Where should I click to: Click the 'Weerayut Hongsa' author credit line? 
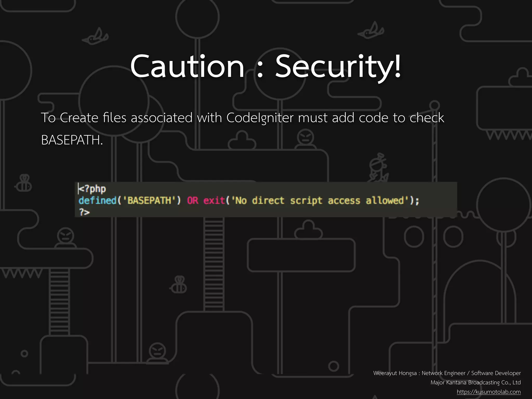pyautogui.click(x=447, y=373)
